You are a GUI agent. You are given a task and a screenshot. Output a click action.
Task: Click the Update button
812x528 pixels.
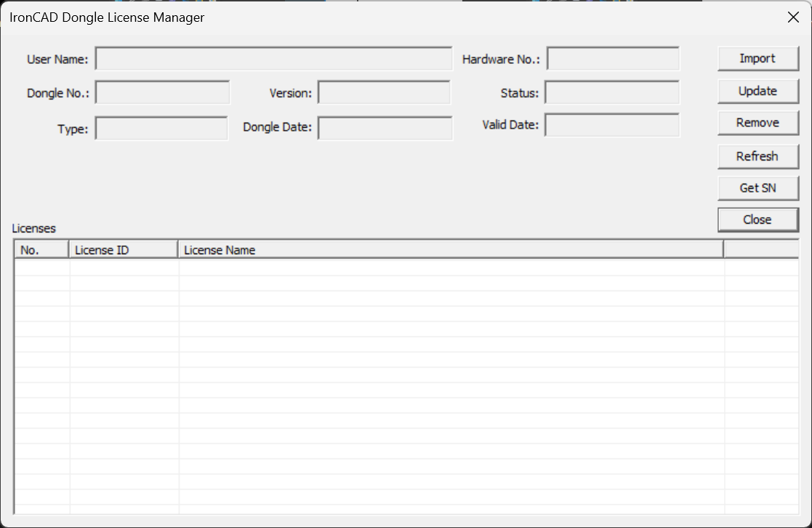point(757,91)
